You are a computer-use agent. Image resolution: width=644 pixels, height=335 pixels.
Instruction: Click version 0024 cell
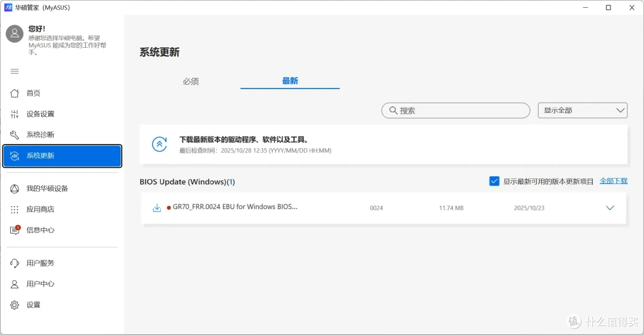[376, 208]
